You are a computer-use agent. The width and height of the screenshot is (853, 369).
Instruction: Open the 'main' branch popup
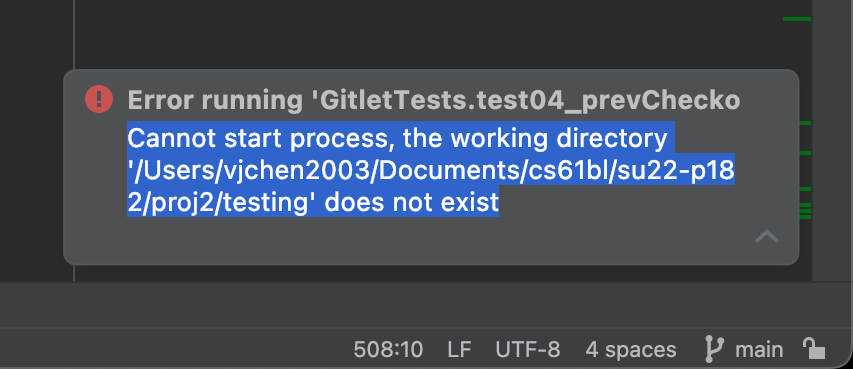[759, 349]
